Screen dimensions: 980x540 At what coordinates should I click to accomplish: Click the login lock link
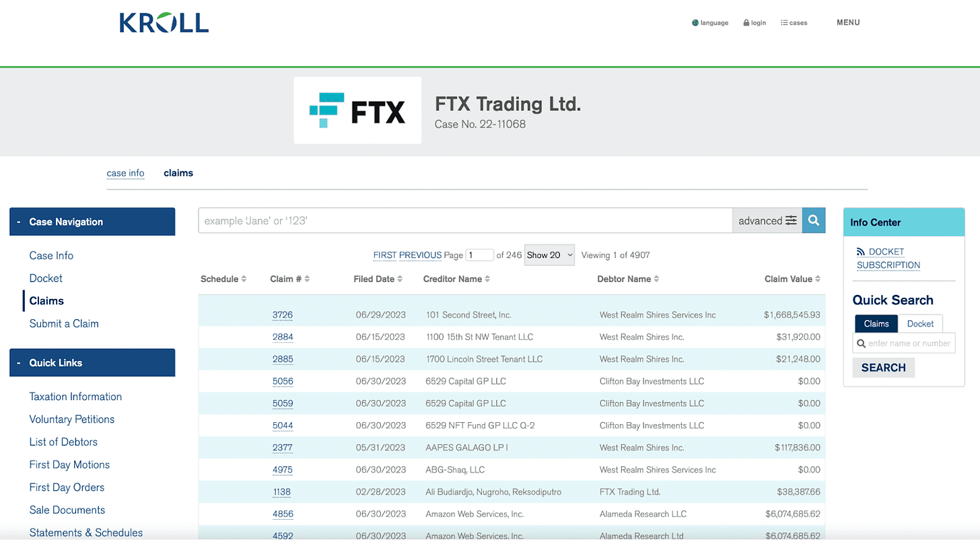click(x=755, y=23)
